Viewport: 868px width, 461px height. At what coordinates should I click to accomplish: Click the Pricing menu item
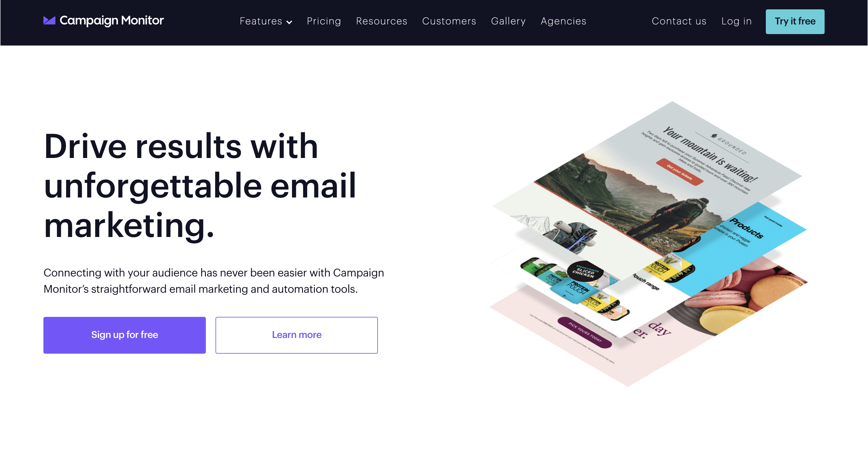[x=324, y=21]
